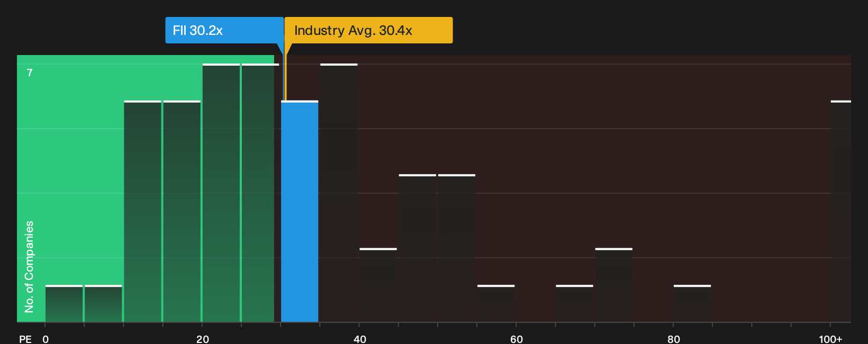
Task: Click the bar for PE 5 to 10
Action: pyautogui.click(x=103, y=304)
